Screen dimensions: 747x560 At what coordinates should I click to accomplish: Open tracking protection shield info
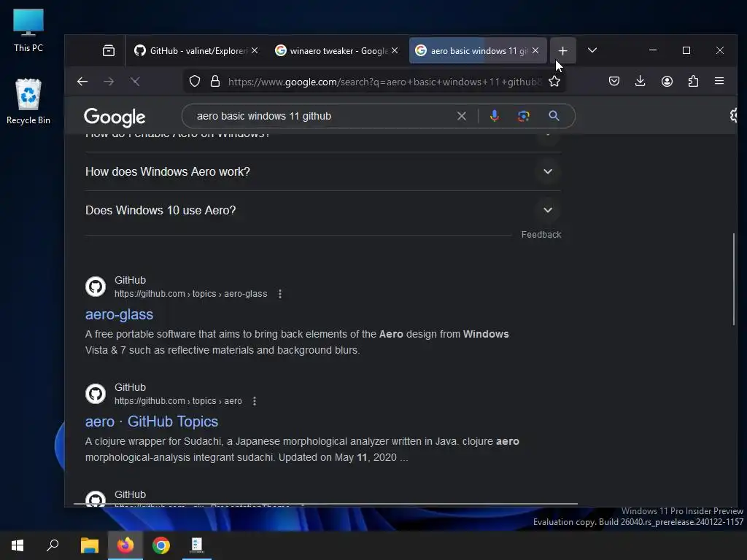point(194,82)
